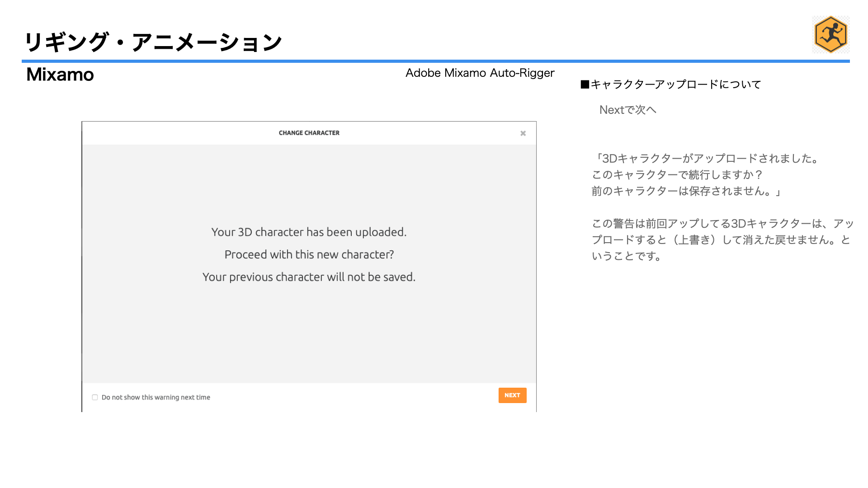Click 'Proceed with this new character?' text
868x488 pixels.
309,255
